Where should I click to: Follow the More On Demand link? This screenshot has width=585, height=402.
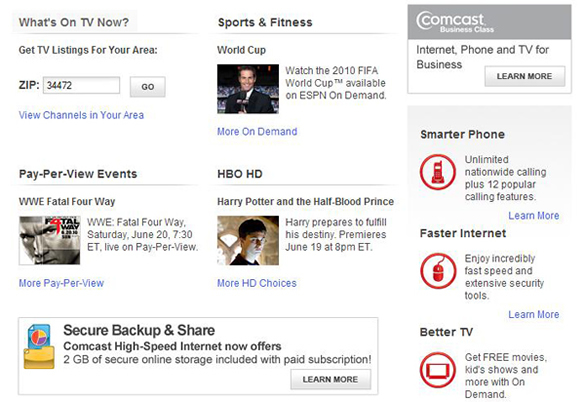pyautogui.click(x=257, y=131)
